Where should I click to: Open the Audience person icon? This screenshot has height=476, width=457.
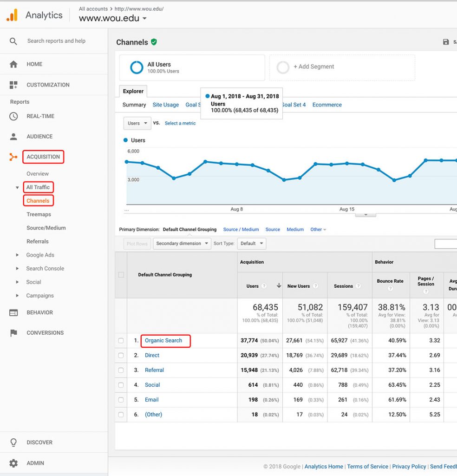tap(13, 137)
